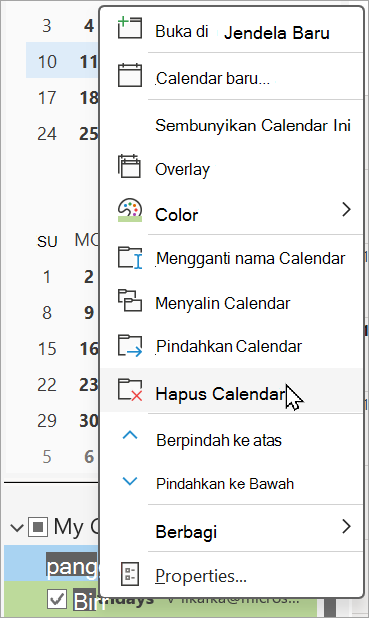Screen dimensions: 369x618
Task: Select date 16 in the lower mini calendar
Action: click(89, 348)
